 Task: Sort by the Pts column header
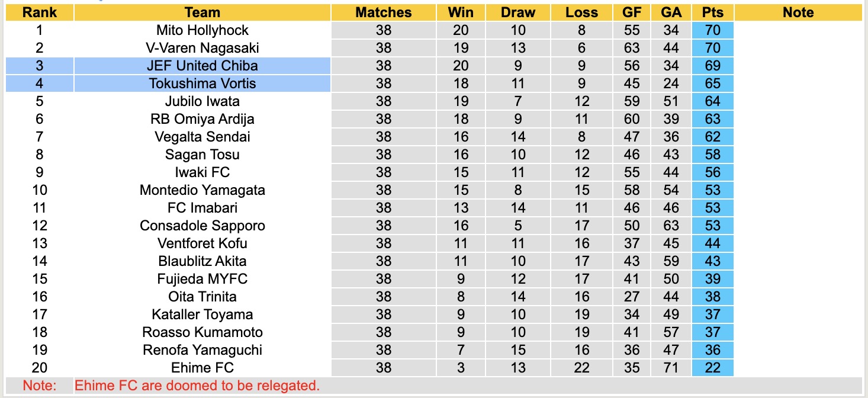coord(712,12)
